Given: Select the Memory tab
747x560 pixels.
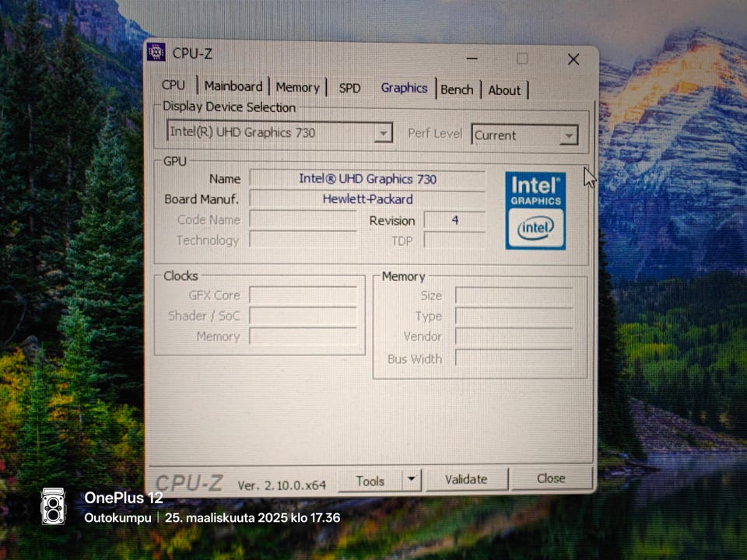Looking at the screenshot, I should (297, 87).
